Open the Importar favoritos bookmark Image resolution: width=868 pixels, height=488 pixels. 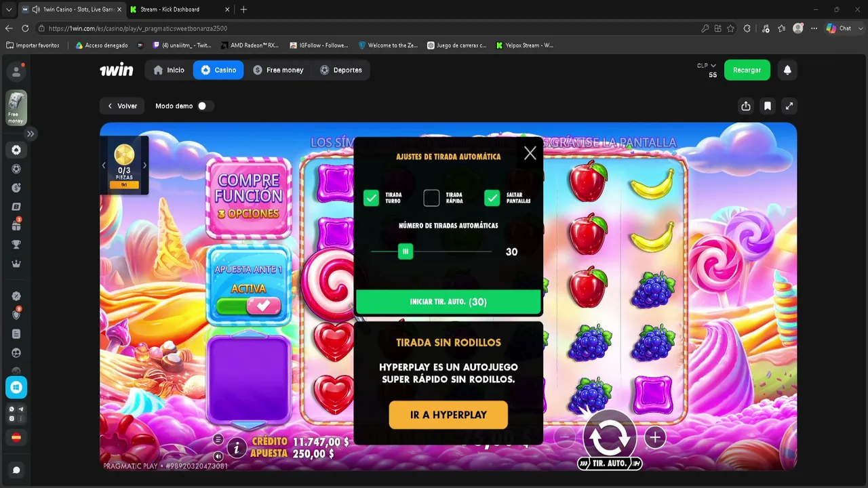(x=33, y=45)
